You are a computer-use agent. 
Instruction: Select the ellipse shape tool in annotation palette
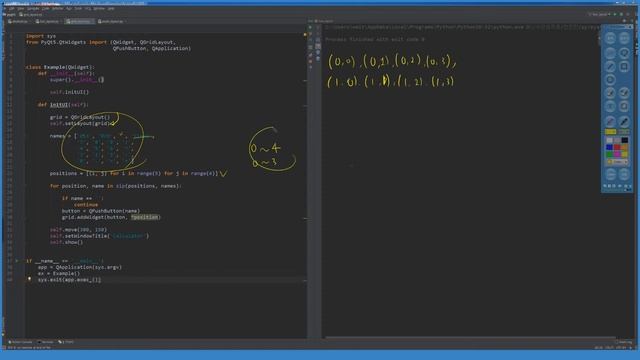click(x=610, y=80)
